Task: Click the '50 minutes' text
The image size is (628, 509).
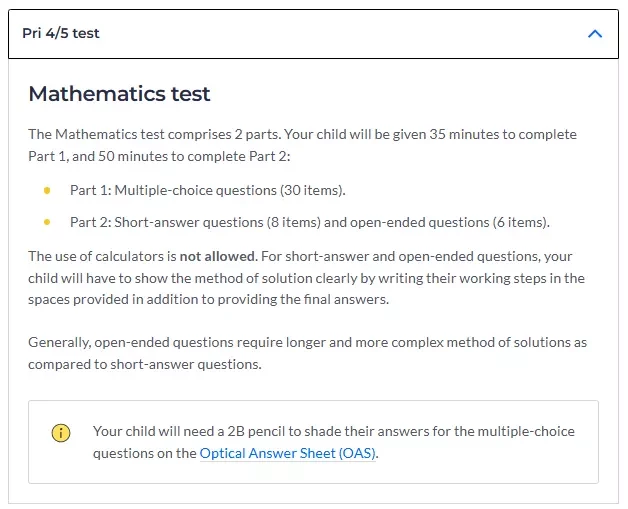Action: point(133,156)
